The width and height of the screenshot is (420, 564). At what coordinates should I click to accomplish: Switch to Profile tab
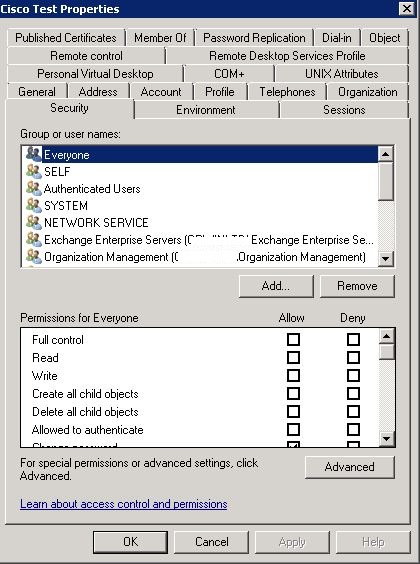[220, 92]
